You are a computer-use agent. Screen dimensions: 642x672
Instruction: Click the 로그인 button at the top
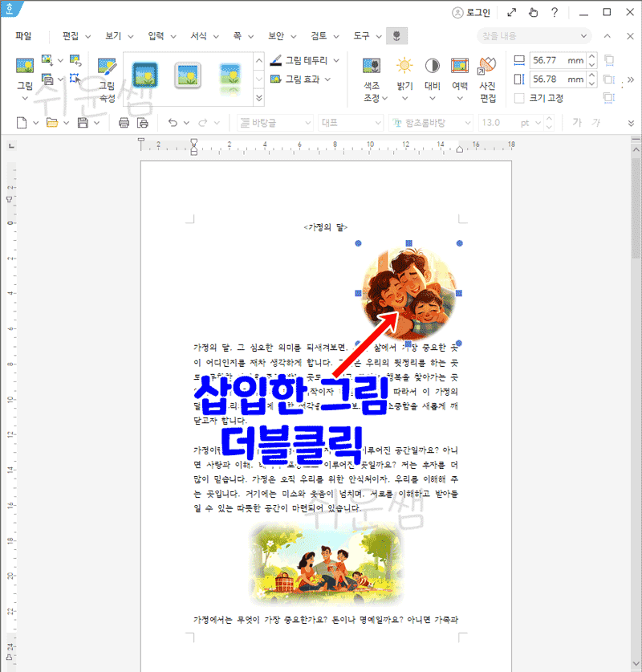point(471,12)
